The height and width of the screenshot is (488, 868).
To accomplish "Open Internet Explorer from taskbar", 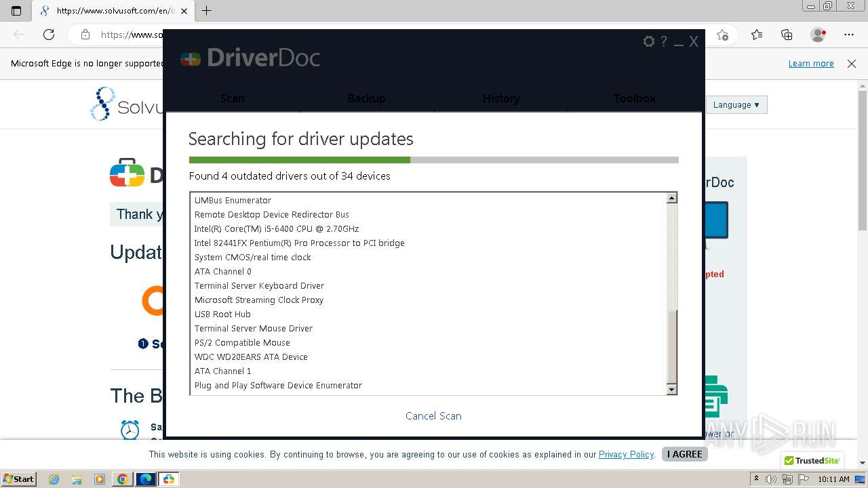I will click(x=54, y=479).
